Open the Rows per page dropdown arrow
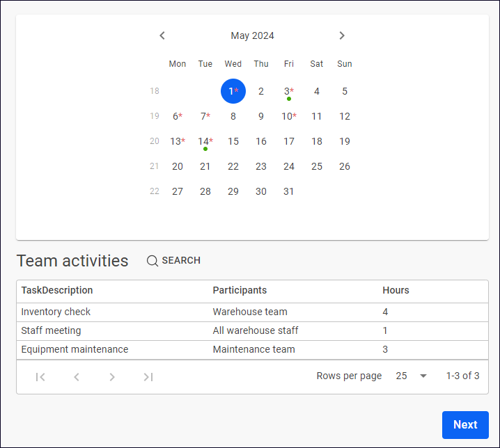 click(423, 376)
